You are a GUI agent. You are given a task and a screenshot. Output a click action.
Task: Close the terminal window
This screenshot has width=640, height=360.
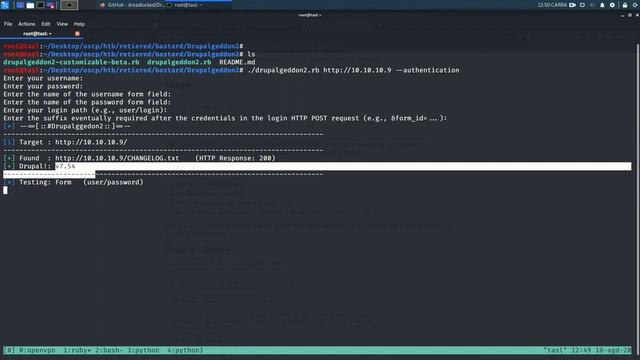pyautogui.click(x=637, y=15)
